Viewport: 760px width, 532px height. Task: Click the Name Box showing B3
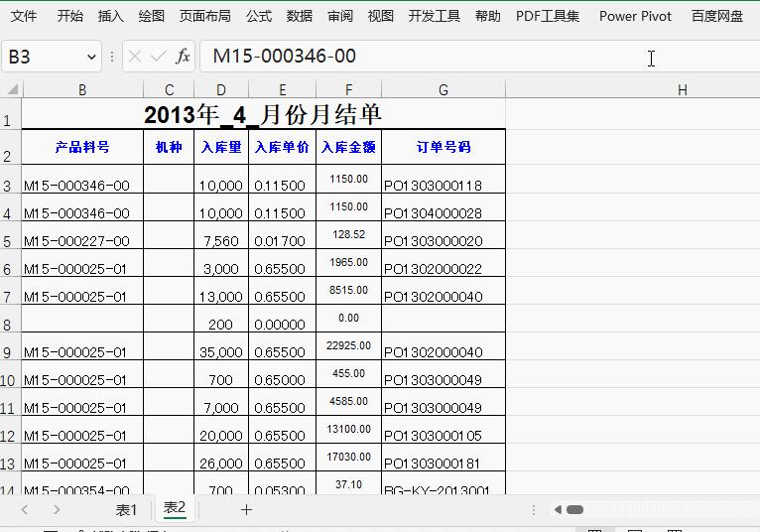pos(44,57)
